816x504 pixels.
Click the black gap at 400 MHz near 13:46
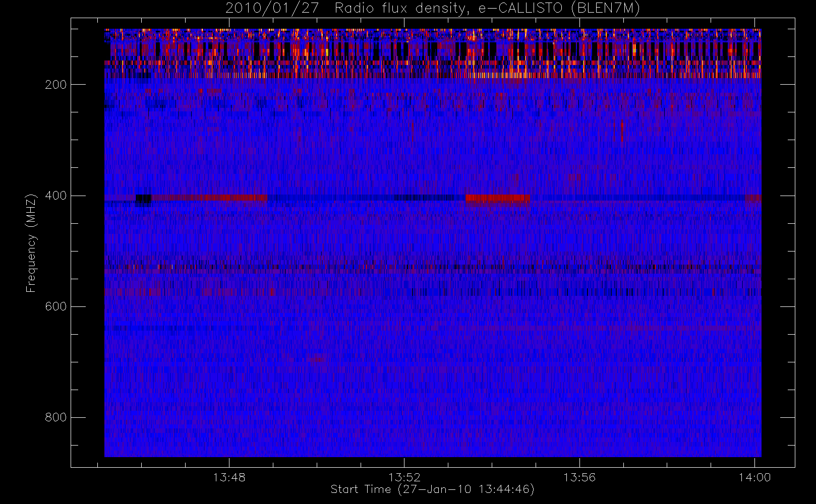(143, 199)
